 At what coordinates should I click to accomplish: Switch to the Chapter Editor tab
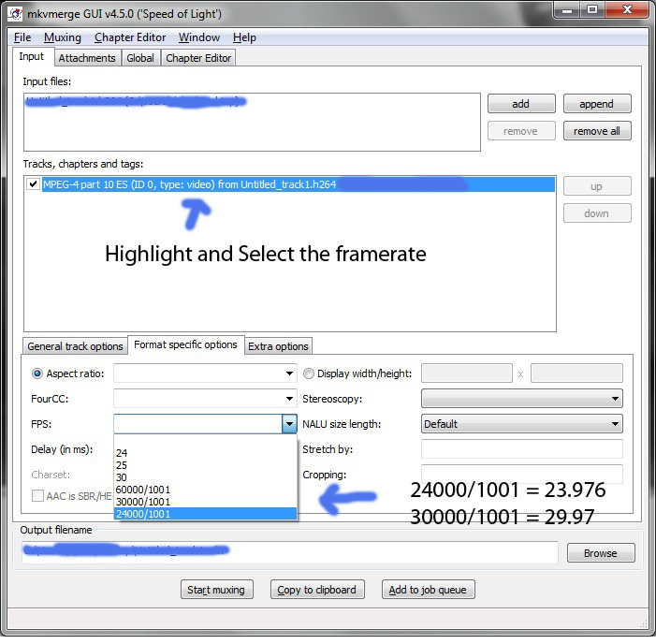(x=198, y=58)
